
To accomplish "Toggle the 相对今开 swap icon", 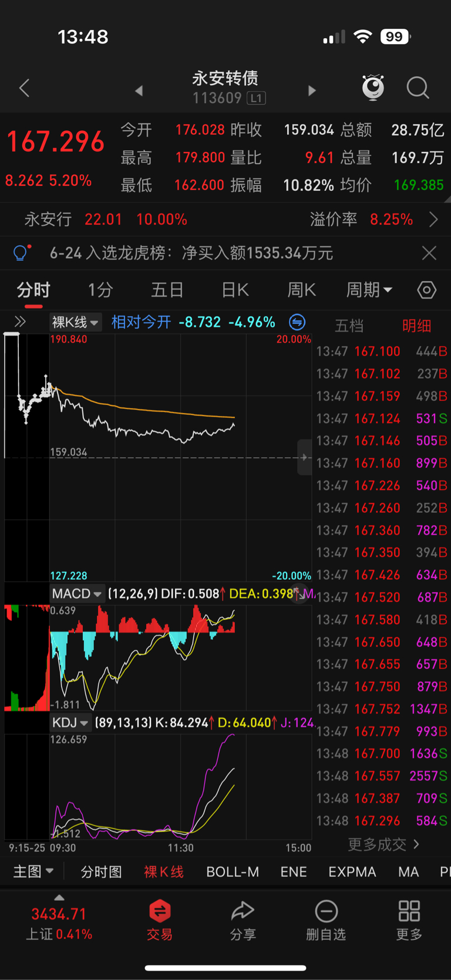I will [x=297, y=322].
